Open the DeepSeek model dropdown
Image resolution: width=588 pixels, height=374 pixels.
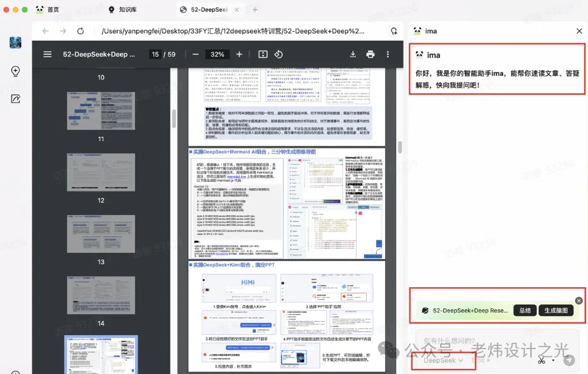click(x=443, y=360)
